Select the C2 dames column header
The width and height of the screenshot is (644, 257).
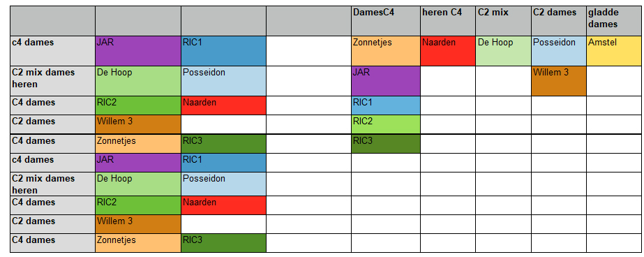point(559,21)
